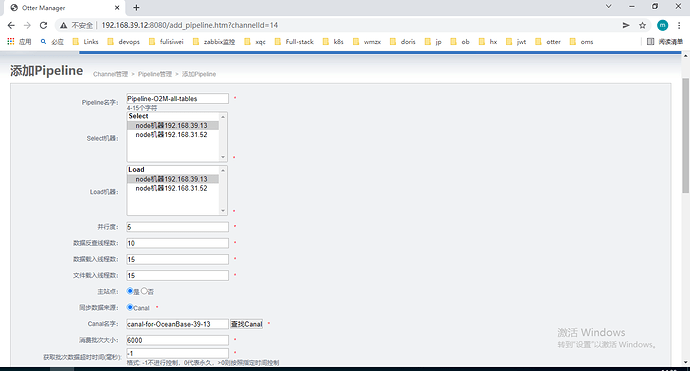Click the Select list scroll-up arrow
The height and width of the screenshot is (371, 690).
[223, 117]
